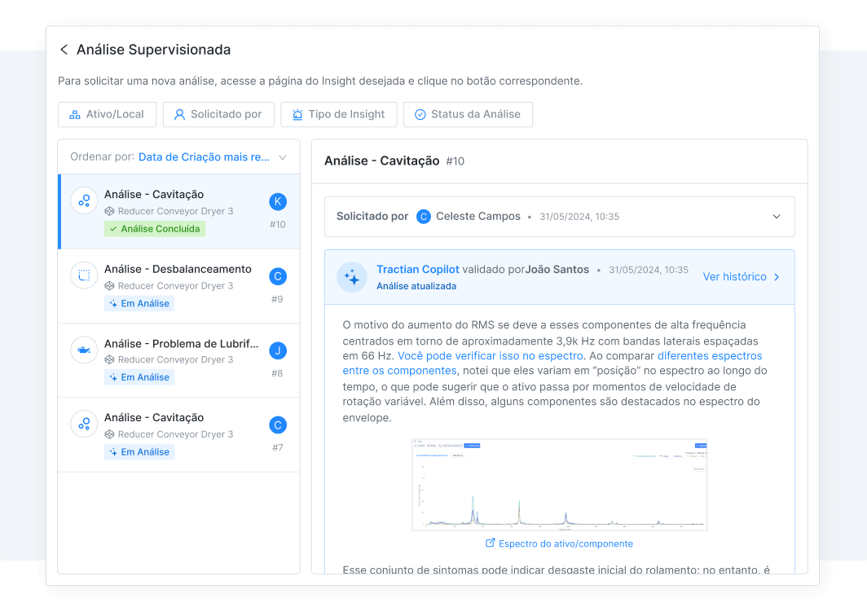This screenshot has height=616, width=867.
Task: Click the Tractian Copilot sparkle icon
Action: pyautogui.click(x=352, y=277)
